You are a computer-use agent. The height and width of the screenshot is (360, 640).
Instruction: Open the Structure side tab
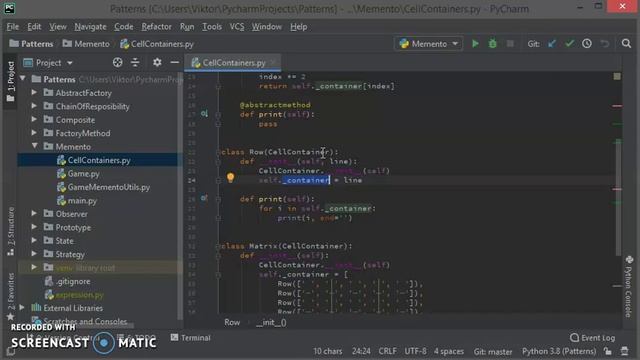click(11, 231)
